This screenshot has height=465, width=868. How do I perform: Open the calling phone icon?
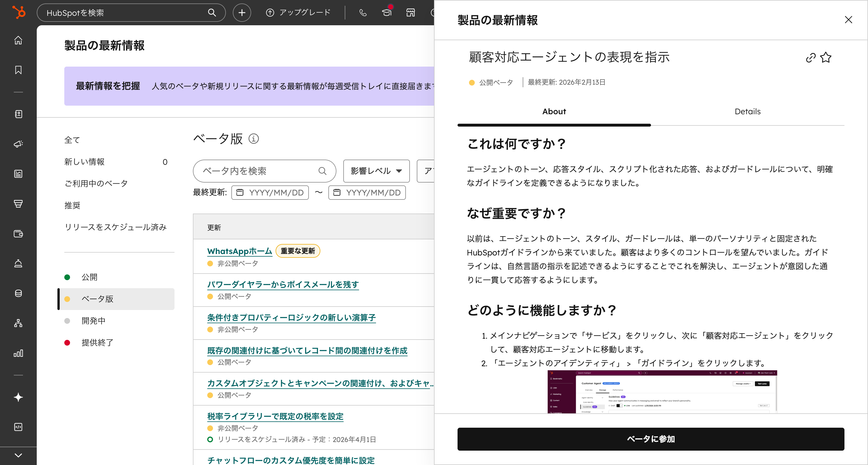coord(363,12)
